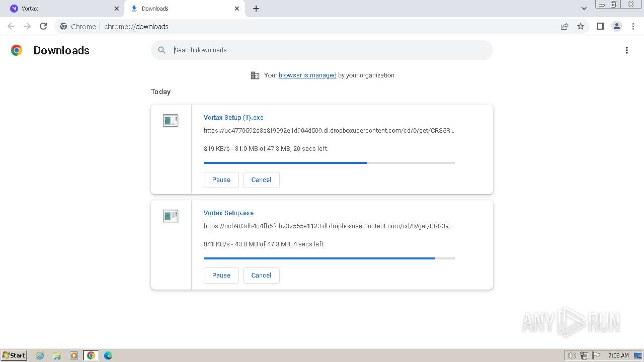Viewport: 644px width, 362px height.
Task: Click the volume speaker tray icon
Action: pos(572,355)
